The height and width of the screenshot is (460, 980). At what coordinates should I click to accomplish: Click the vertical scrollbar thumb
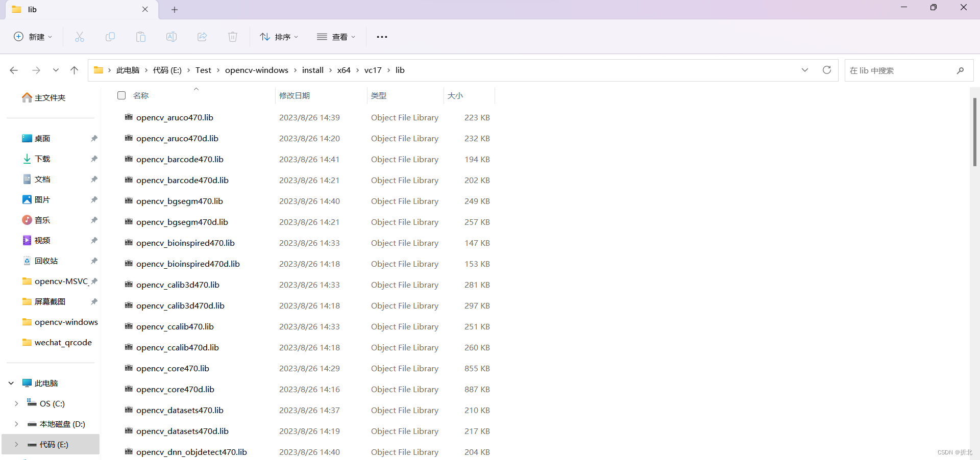click(x=975, y=132)
